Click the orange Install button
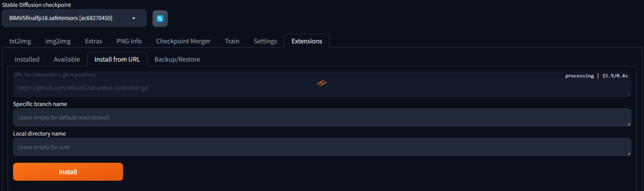The height and width of the screenshot is (191, 644). pos(68,172)
